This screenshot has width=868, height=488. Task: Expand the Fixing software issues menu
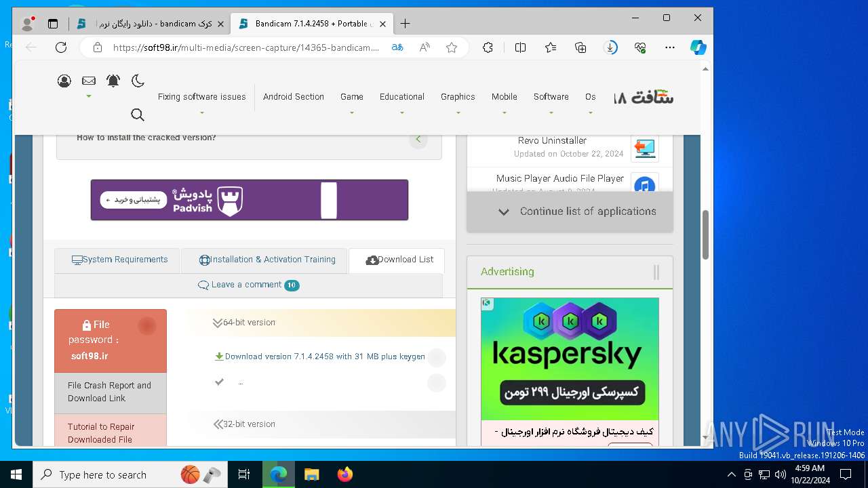pyautogui.click(x=202, y=97)
